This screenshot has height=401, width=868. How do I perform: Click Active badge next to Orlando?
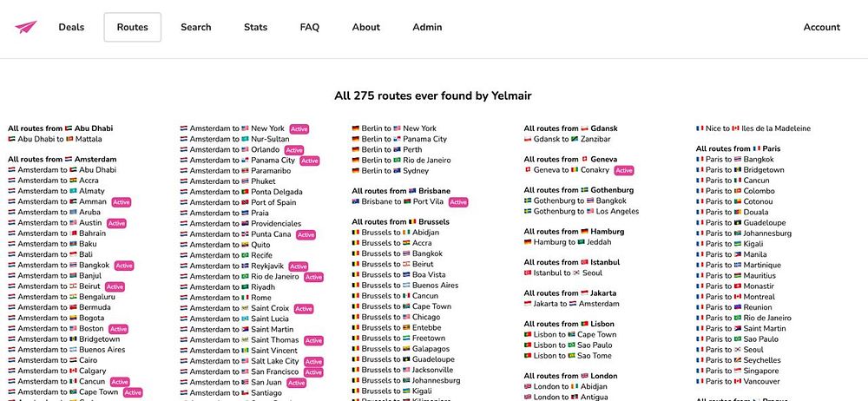pyautogui.click(x=294, y=150)
